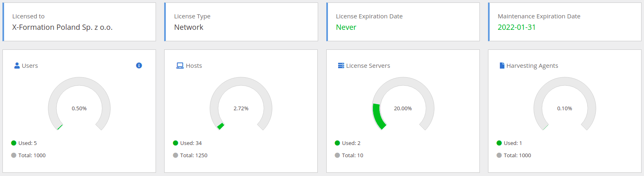
Task: Click the 2022-01-31 maintenance expiration date
Action: pyautogui.click(x=517, y=27)
